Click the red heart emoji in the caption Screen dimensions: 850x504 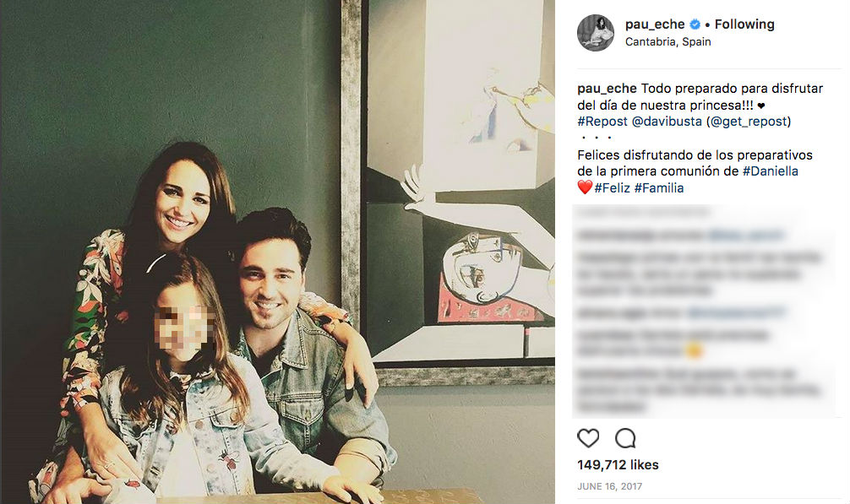[x=585, y=187]
